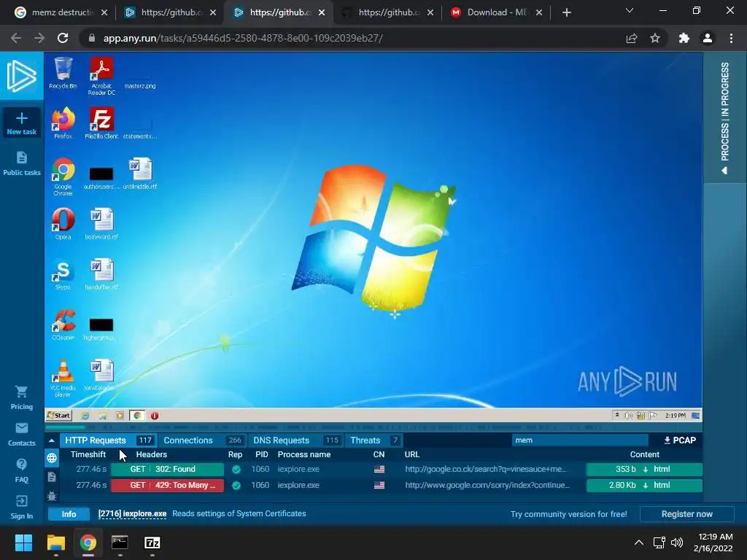Screen dimensions: 747x560
Task: Launch Skype on the VM desktop
Action: (63, 274)
